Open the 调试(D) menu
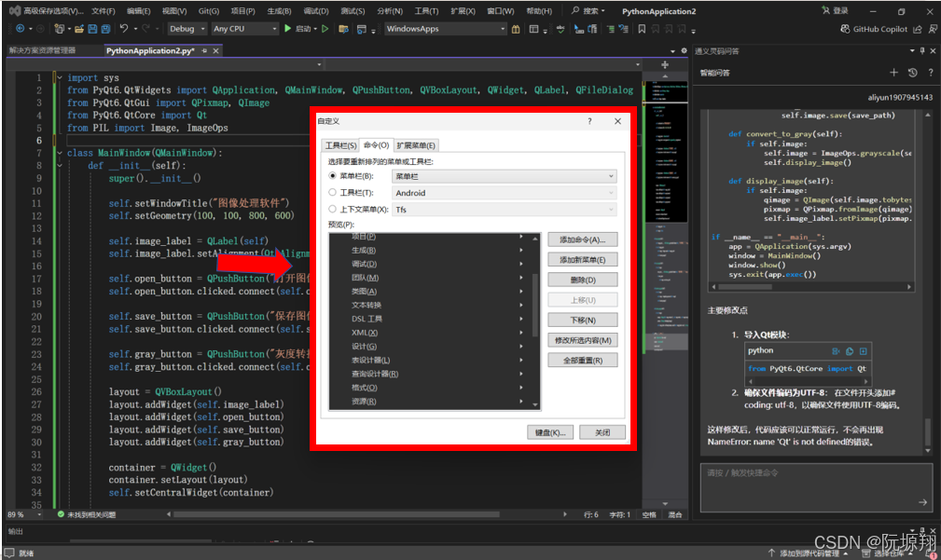The image size is (941, 560). (x=316, y=11)
